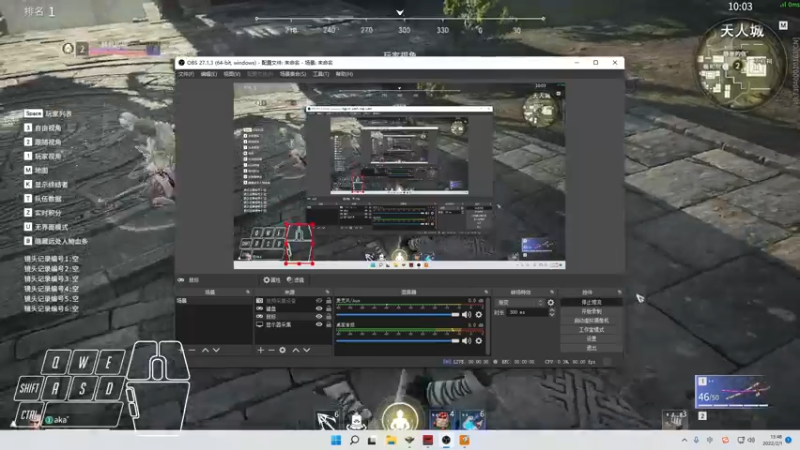This screenshot has height=450, width=800.
Task: Open Task View from taskbar
Action: point(372,440)
